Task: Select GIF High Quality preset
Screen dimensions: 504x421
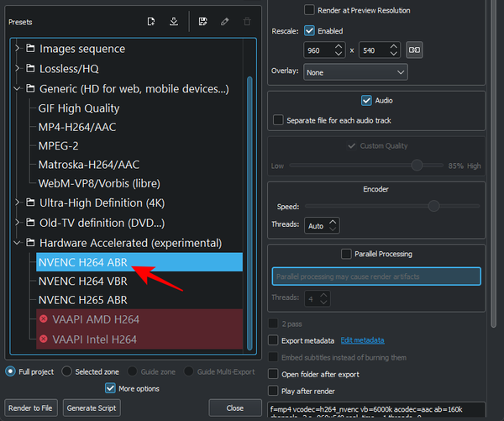Action: [x=79, y=108]
